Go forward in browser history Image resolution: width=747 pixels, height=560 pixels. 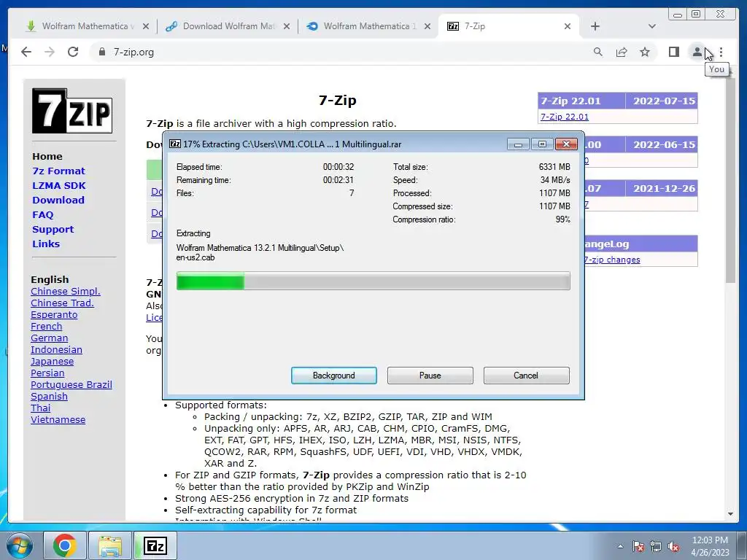click(x=50, y=52)
